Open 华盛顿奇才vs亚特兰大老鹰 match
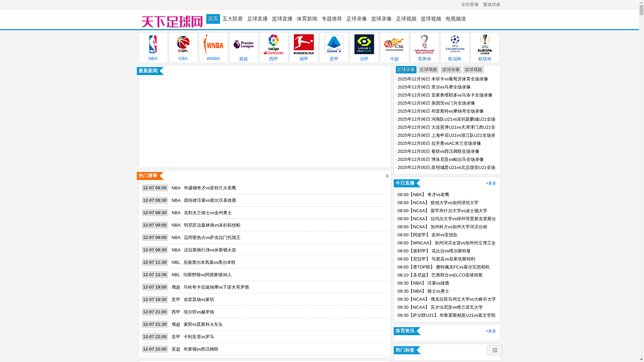 click(x=210, y=188)
